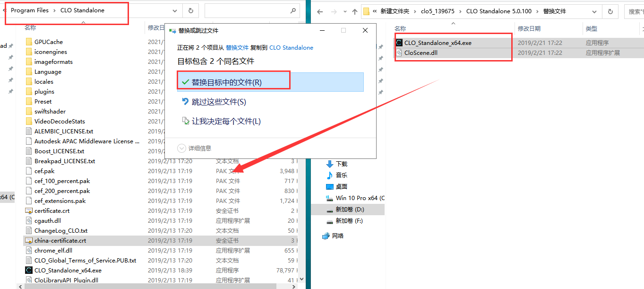Screen dimensions: 644x289
Task: Select the swiftshader folder
Action: point(50,111)
